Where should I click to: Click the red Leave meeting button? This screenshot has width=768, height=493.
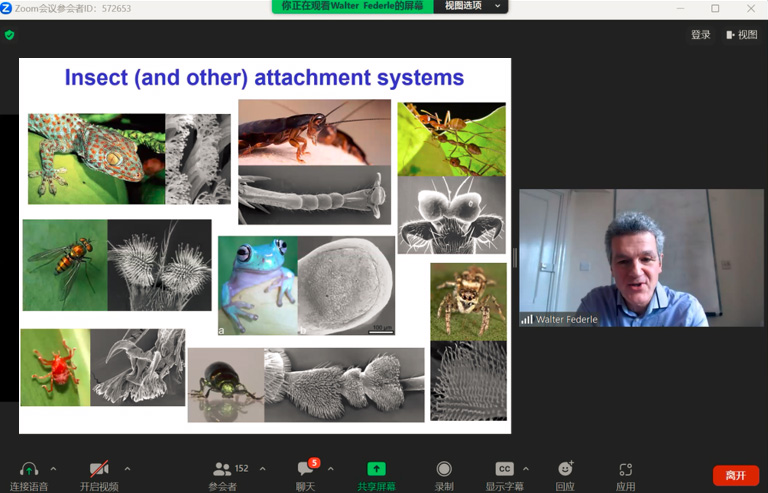[736, 475]
